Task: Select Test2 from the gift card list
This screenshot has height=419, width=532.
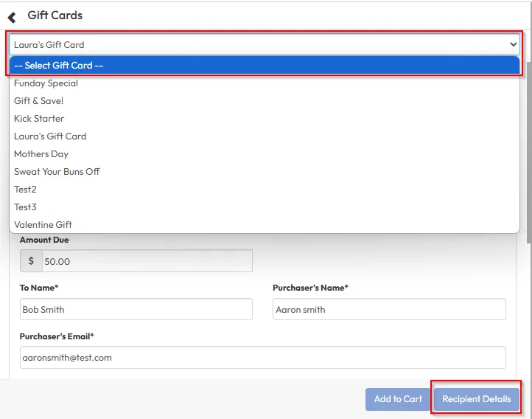Action: tap(25, 190)
